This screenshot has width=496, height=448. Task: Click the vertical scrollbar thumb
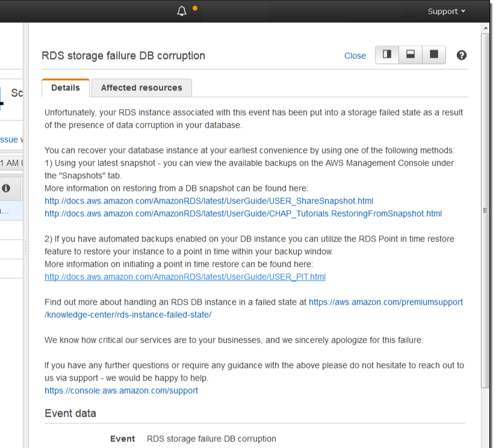485,210
